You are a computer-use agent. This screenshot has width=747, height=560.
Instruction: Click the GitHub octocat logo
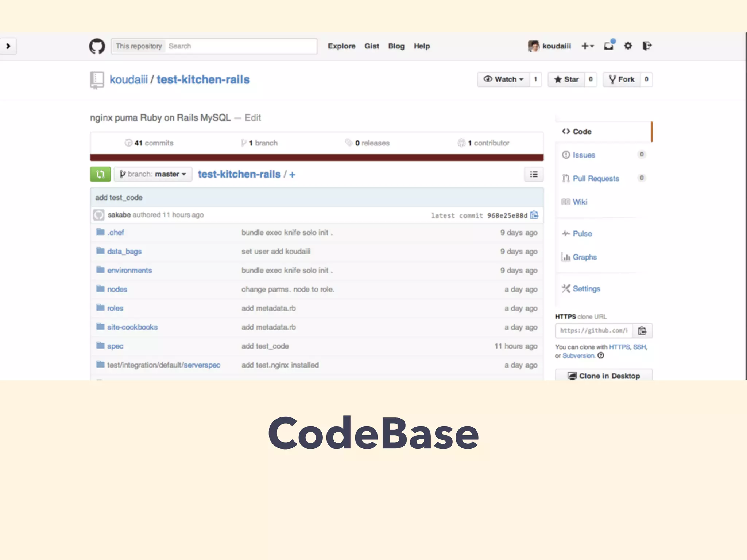[x=97, y=46]
